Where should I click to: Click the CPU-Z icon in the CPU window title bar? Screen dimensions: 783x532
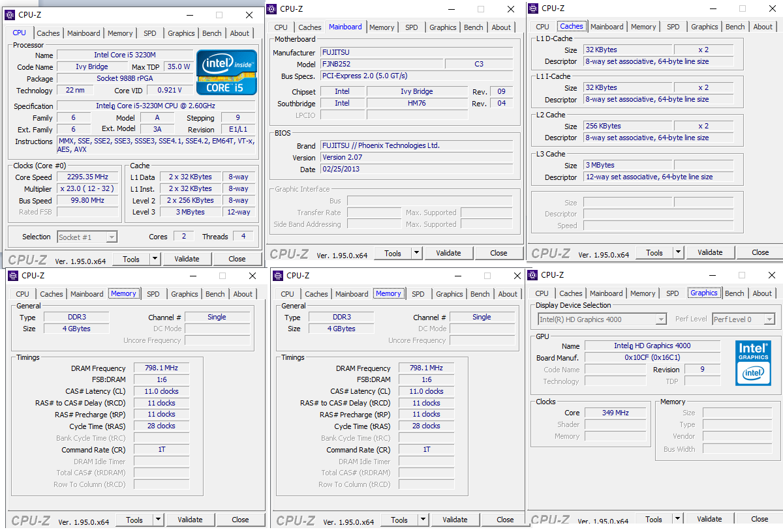[x=10, y=15]
